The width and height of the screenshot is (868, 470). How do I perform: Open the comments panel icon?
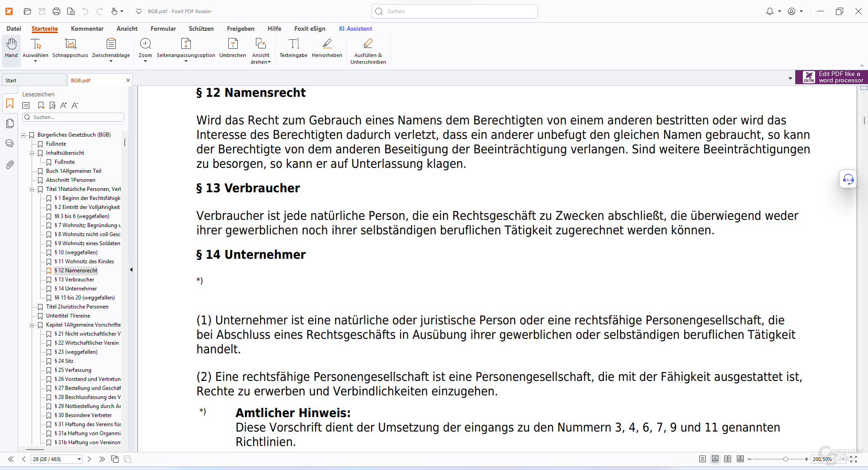(9, 143)
